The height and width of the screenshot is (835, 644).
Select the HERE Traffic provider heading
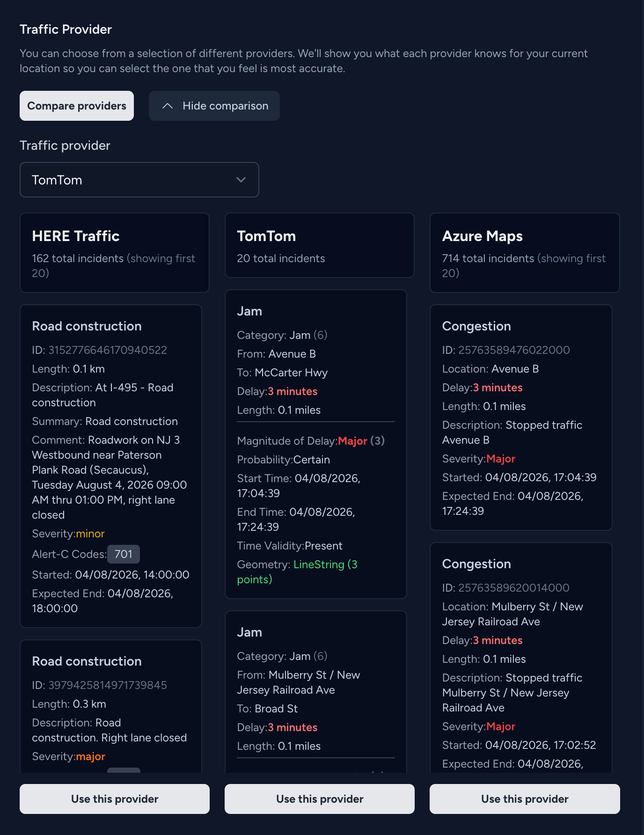pyautogui.click(x=76, y=236)
